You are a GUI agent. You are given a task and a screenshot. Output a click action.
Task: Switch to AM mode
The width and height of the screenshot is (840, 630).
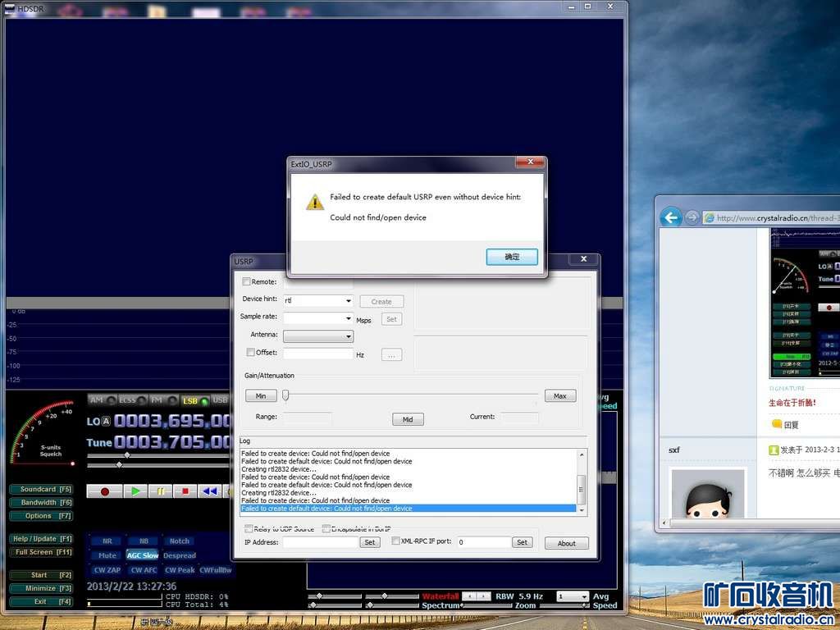[100, 400]
